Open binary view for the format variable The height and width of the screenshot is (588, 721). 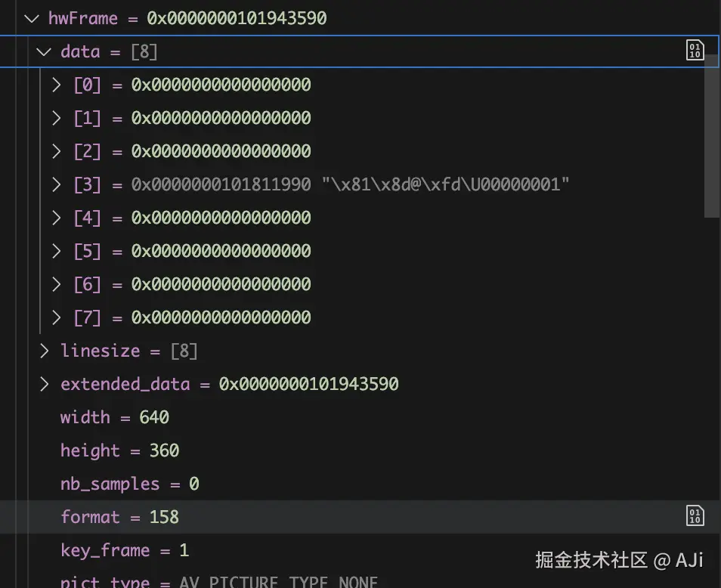695,516
